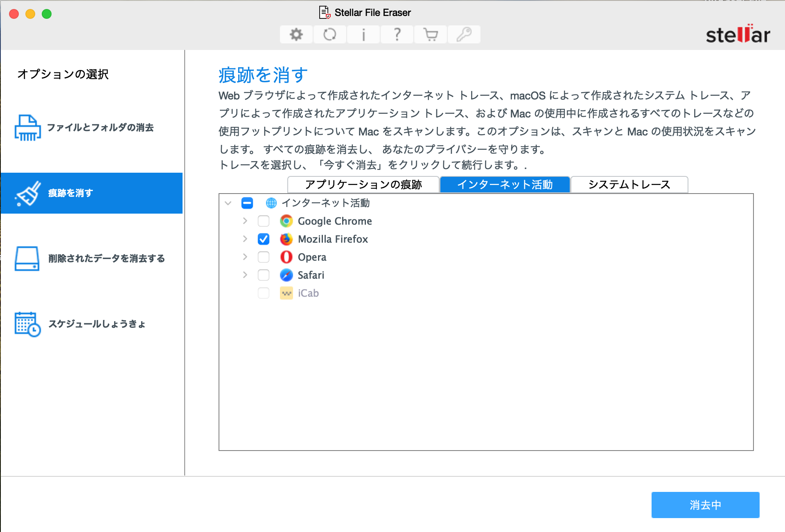Click the broom icon for 痕跡を消す
785x532 pixels.
click(27, 193)
